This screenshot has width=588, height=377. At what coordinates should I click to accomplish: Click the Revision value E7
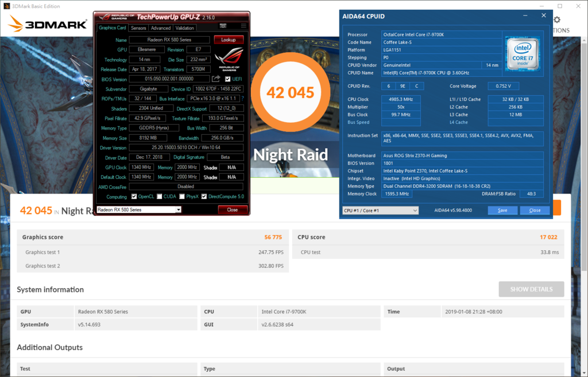pyautogui.click(x=198, y=49)
